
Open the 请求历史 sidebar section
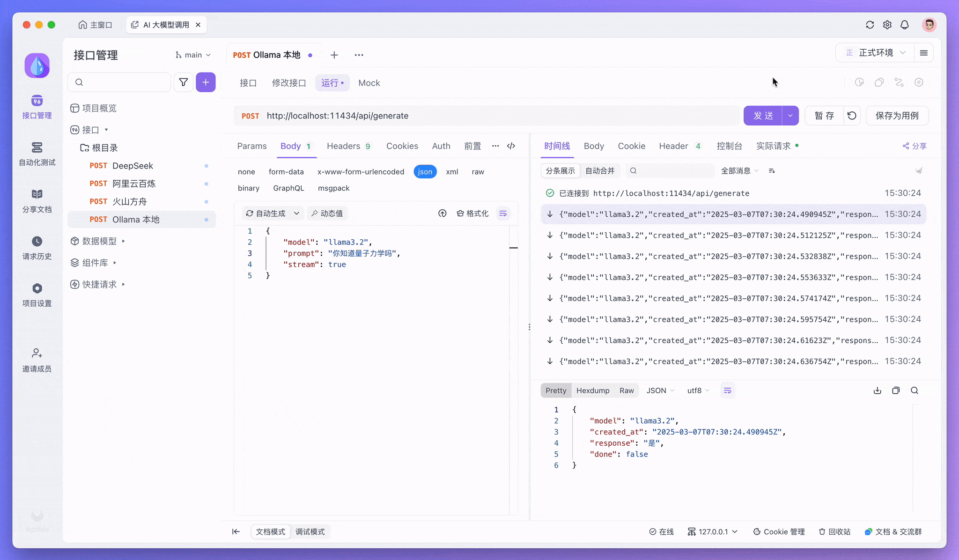[37, 248]
